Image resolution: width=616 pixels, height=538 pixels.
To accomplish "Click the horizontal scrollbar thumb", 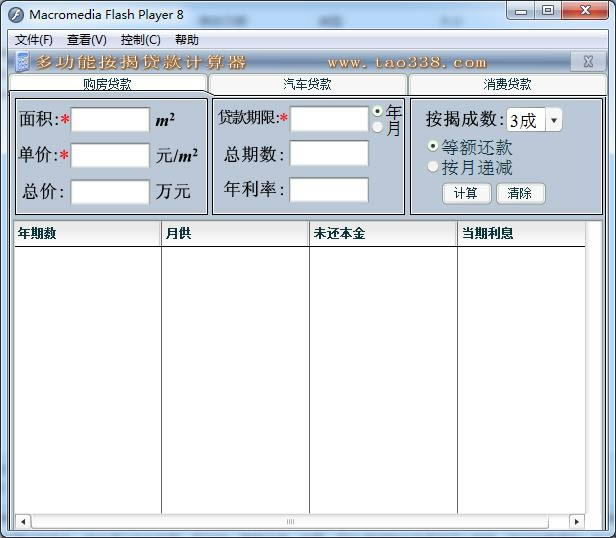I will tap(290, 522).
